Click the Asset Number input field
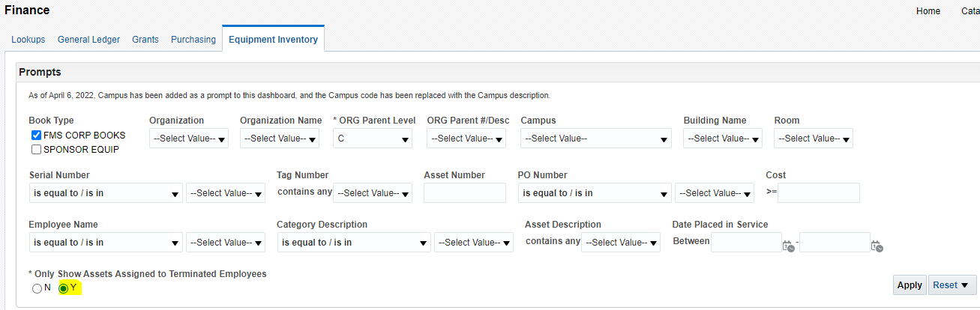Image resolution: width=980 pixels, height=310 pixels. tap(465, 193)
